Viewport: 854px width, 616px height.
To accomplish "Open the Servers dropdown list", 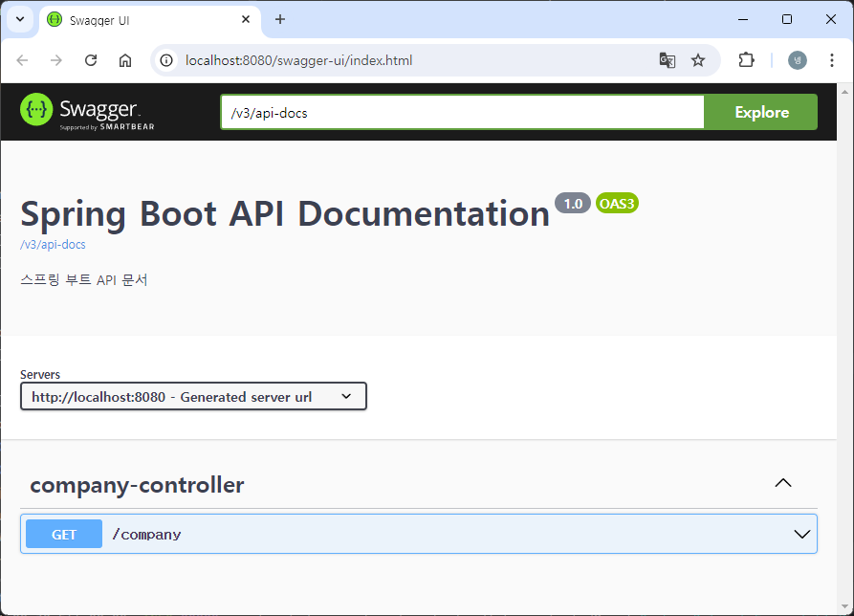I will [x=193, y=397].
